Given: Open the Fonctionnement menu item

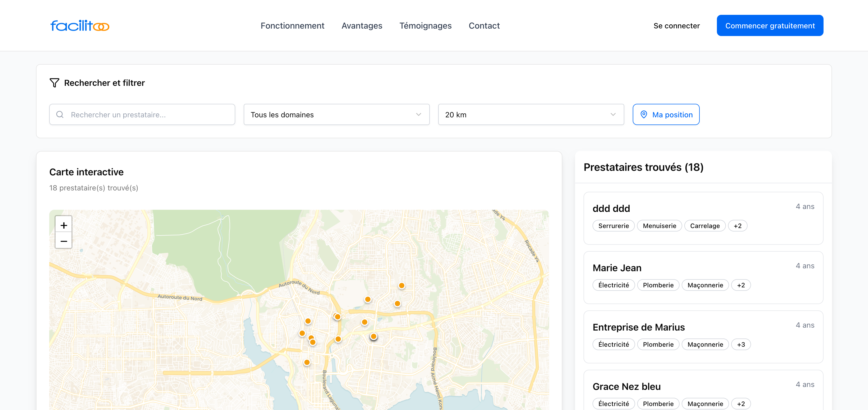Looking at the screenshot, I should tap(292, 26).
